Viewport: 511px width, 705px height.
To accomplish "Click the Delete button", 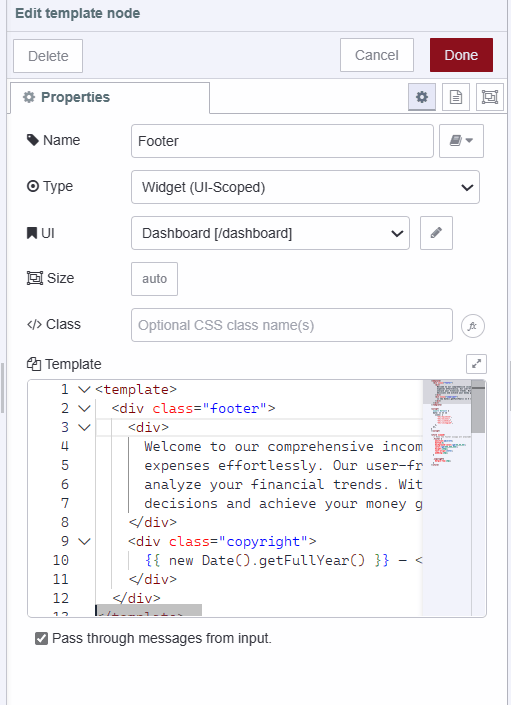I will point(48,56).
